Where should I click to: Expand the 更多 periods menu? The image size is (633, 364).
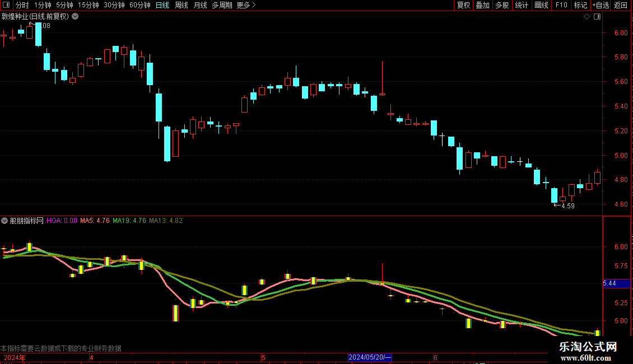coord(246,5)
